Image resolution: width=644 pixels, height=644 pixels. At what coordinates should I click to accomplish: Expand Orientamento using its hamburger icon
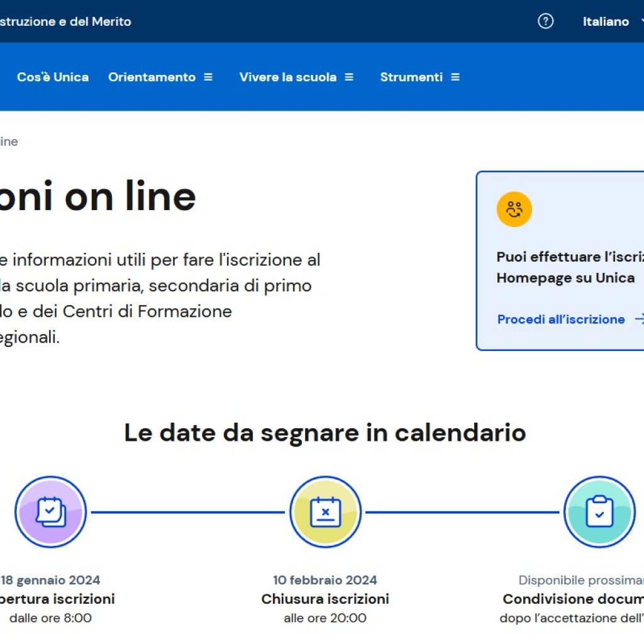[208, 77]
